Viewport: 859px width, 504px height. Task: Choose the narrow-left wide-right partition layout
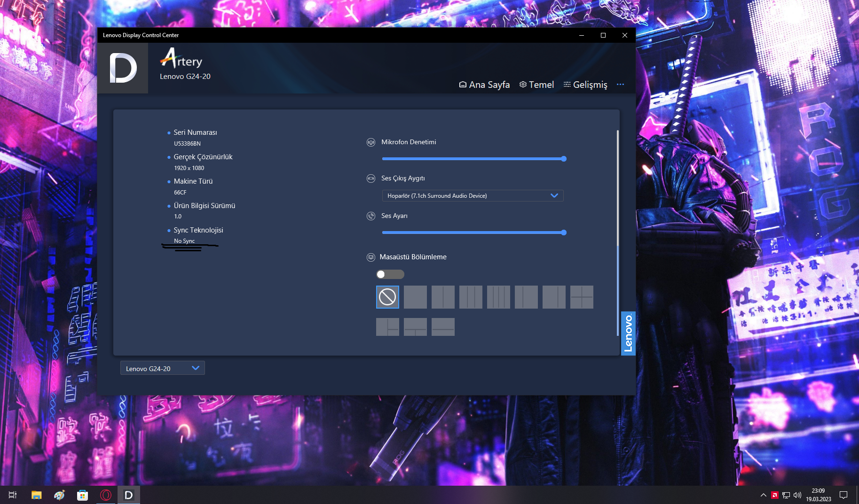(526, 297)
